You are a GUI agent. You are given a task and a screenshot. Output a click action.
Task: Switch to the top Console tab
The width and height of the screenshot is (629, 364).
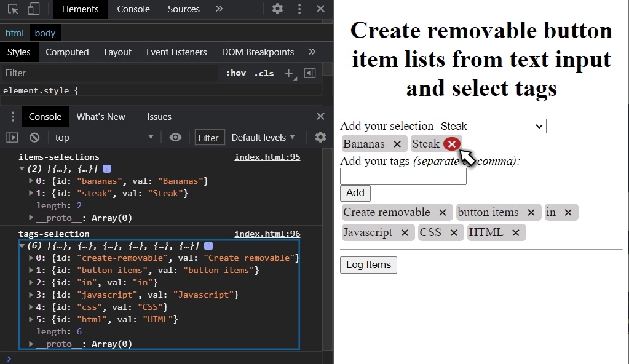coord(133,9)
